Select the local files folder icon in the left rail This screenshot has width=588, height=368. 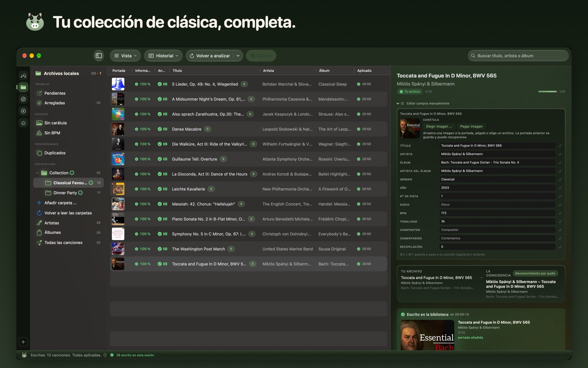(x=23, y=87)
